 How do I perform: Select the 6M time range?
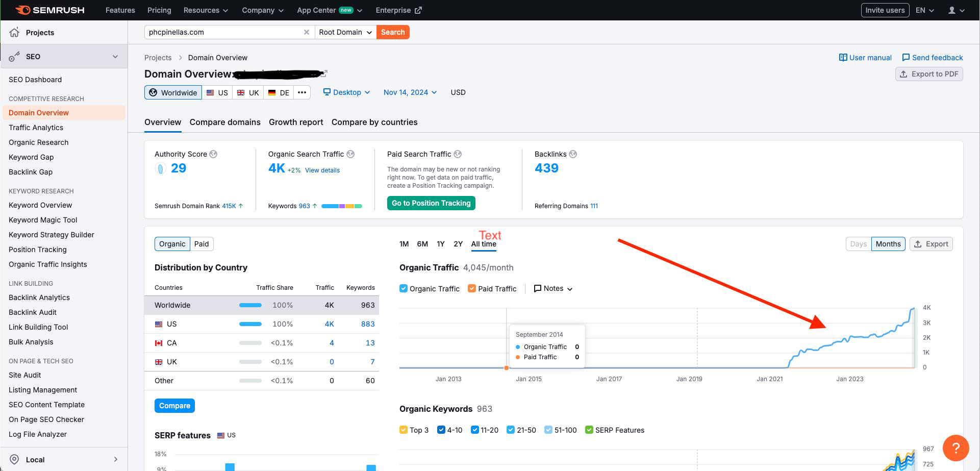(x=422, y=244)
